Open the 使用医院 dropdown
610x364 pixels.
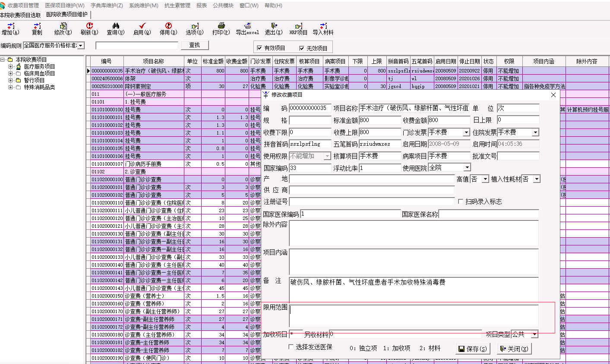point(467,168)
